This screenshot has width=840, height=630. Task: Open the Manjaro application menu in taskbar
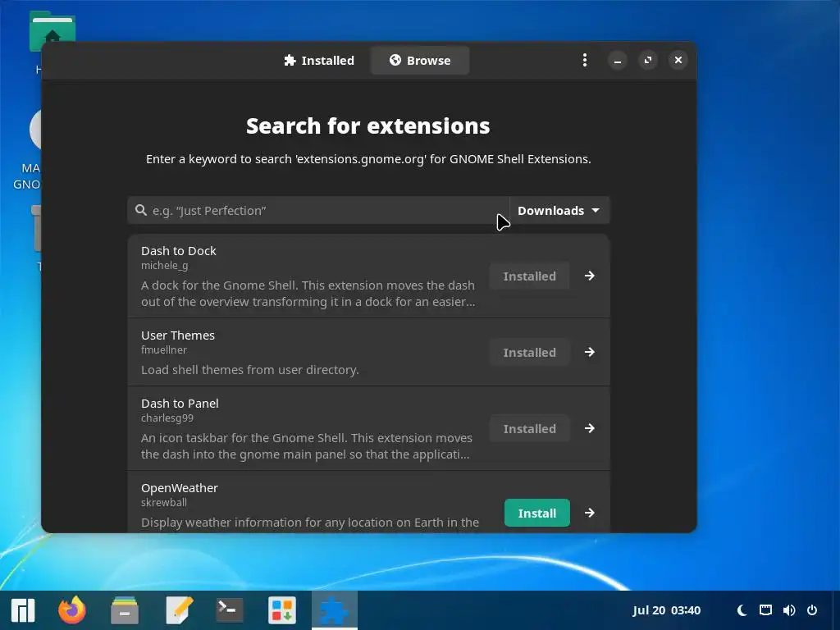(23, 610)
